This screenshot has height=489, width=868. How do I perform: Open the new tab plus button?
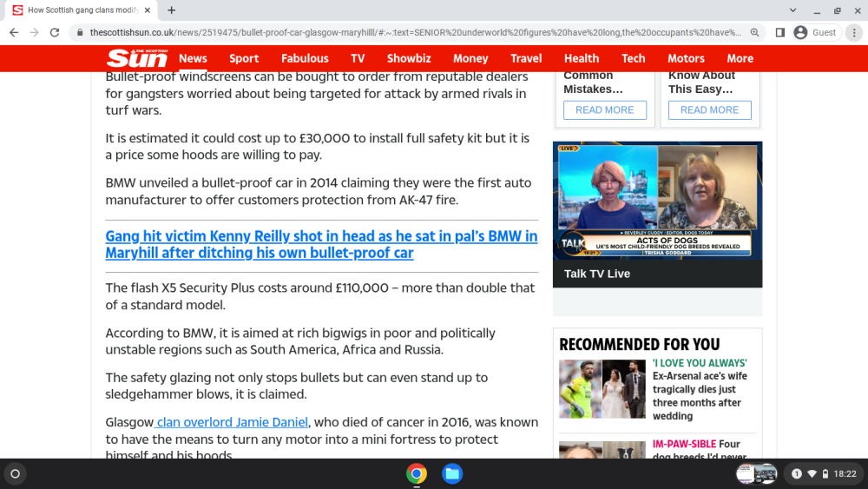[172, 10]
